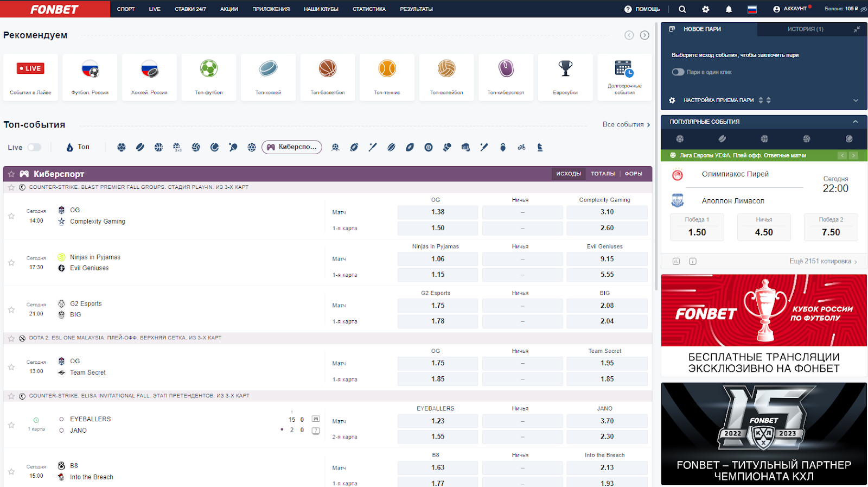Switch to the Форы tab
868x487 pixels.
tap(633, 174)
